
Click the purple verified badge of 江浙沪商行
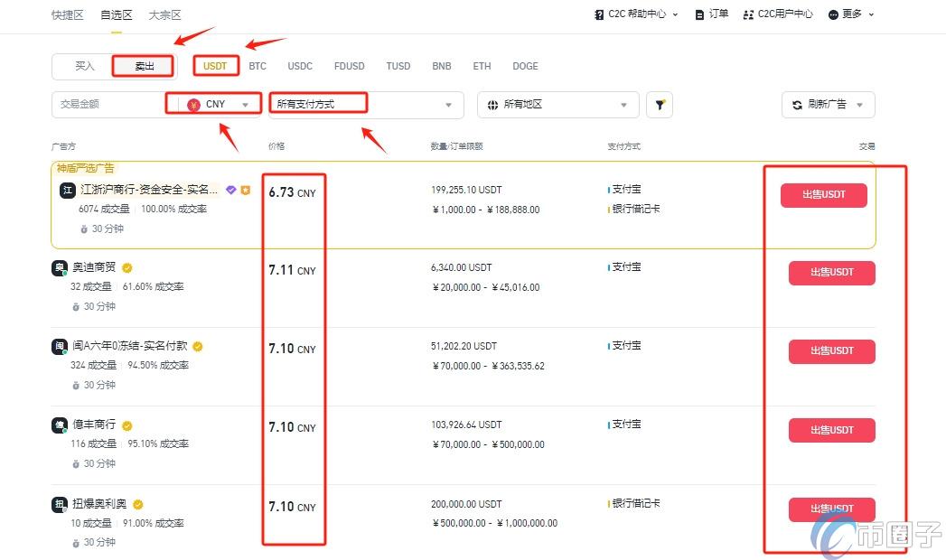tap(230, 190)
